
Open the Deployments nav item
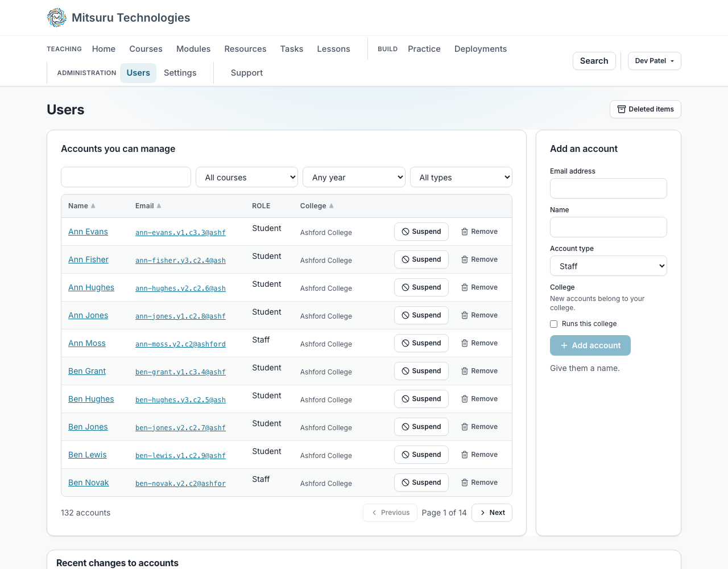tap(481, 49)
